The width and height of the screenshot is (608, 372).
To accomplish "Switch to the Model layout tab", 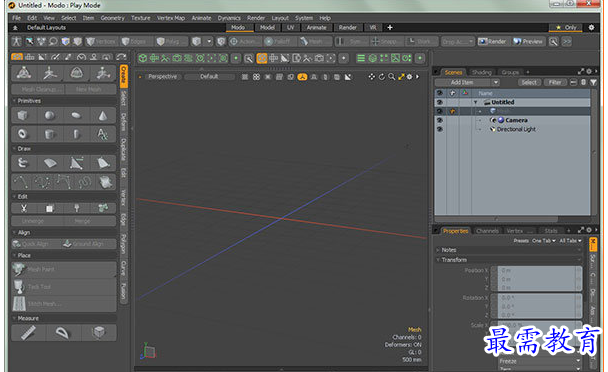I will [268, 28].
